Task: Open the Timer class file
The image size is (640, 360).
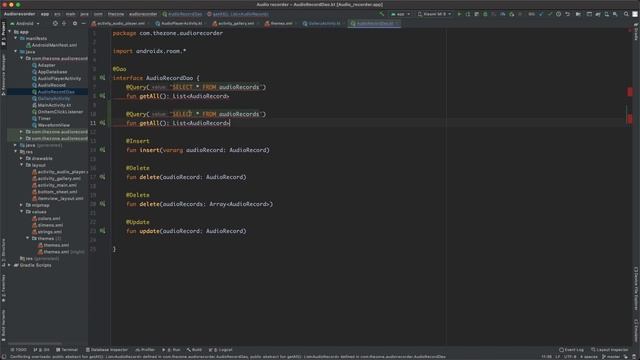Action: [x=41, y=119]
